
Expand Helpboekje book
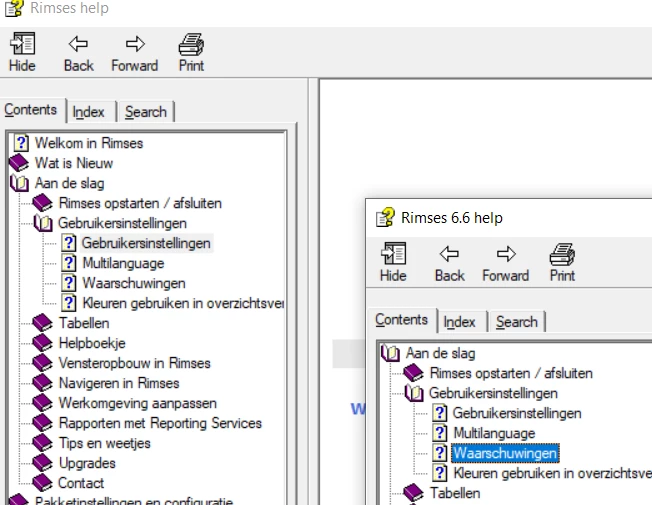[42, 343]
